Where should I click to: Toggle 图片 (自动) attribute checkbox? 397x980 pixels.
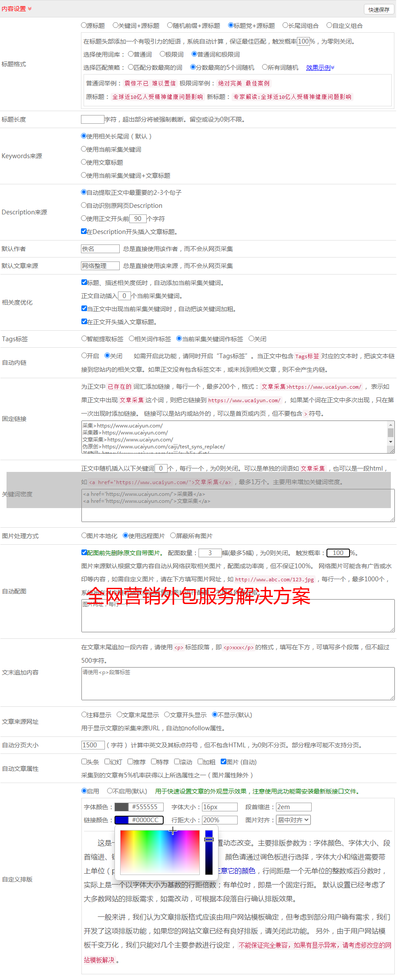click(223, 762)
